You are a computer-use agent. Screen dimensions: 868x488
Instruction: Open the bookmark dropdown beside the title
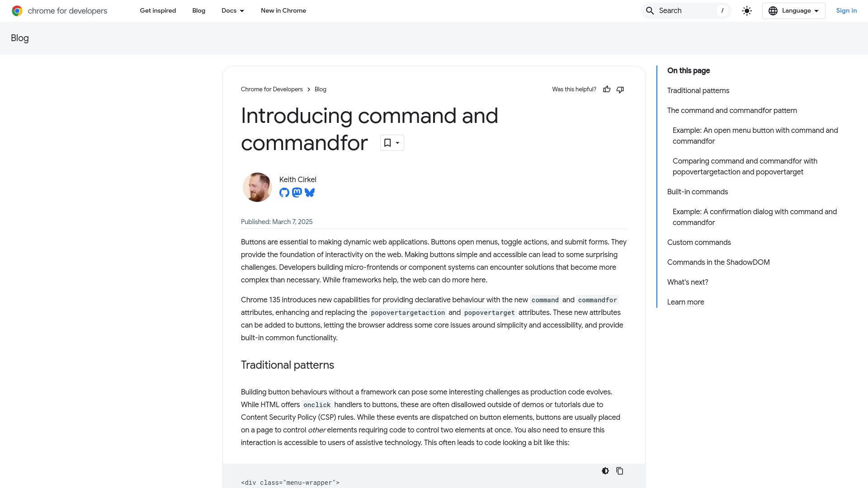point(392,143)
